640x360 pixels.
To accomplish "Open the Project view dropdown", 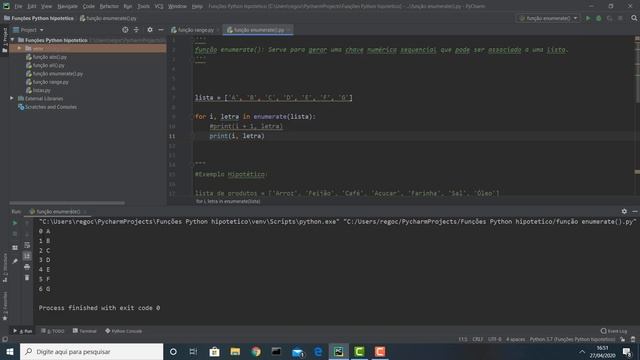I will (x=28, y=30).
